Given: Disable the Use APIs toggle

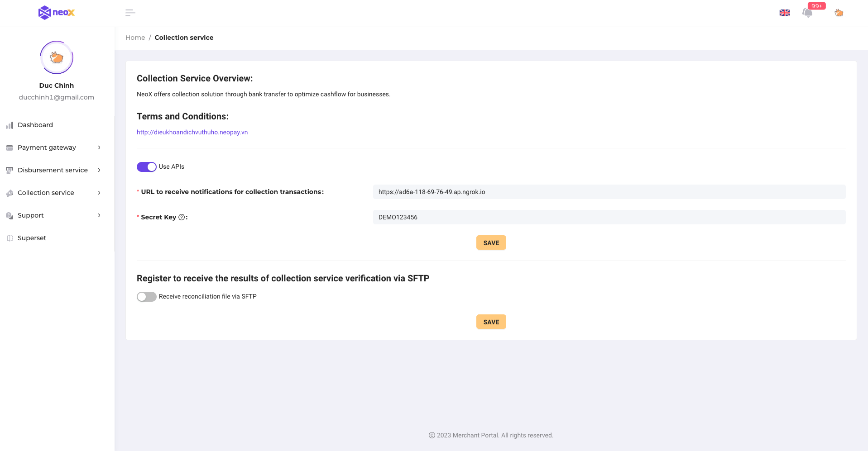Looking at the screenshot, I should (147, 167).
